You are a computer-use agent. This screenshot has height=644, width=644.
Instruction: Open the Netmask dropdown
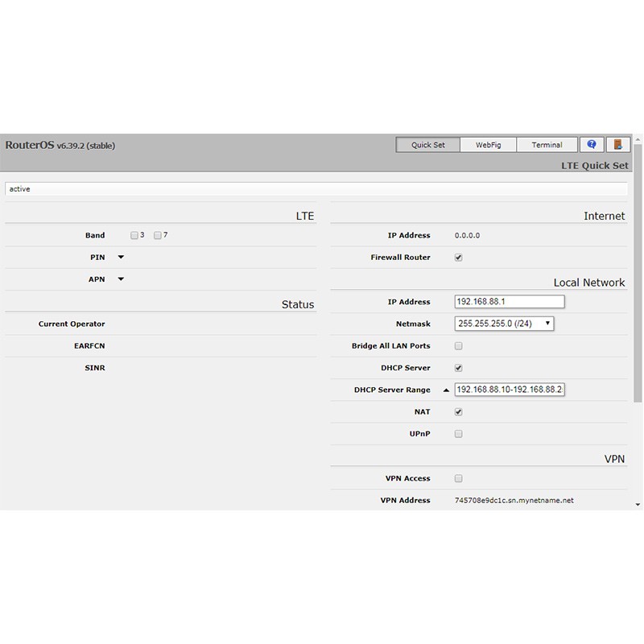pos(504,324)
